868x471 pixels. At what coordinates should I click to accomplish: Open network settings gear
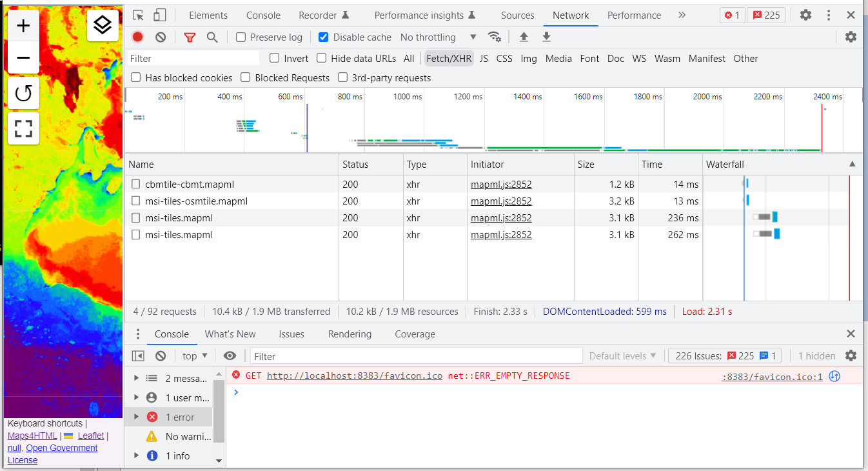(x=851, y=37)
